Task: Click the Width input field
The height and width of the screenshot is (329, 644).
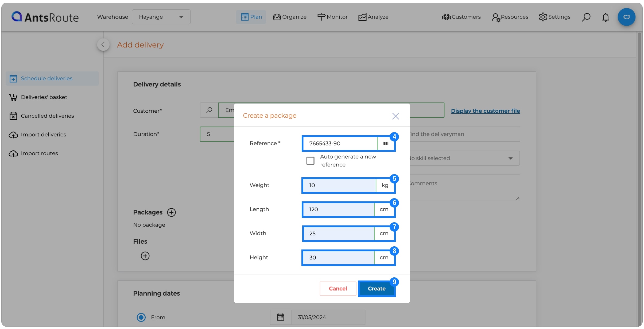Action: pos(339,233)
